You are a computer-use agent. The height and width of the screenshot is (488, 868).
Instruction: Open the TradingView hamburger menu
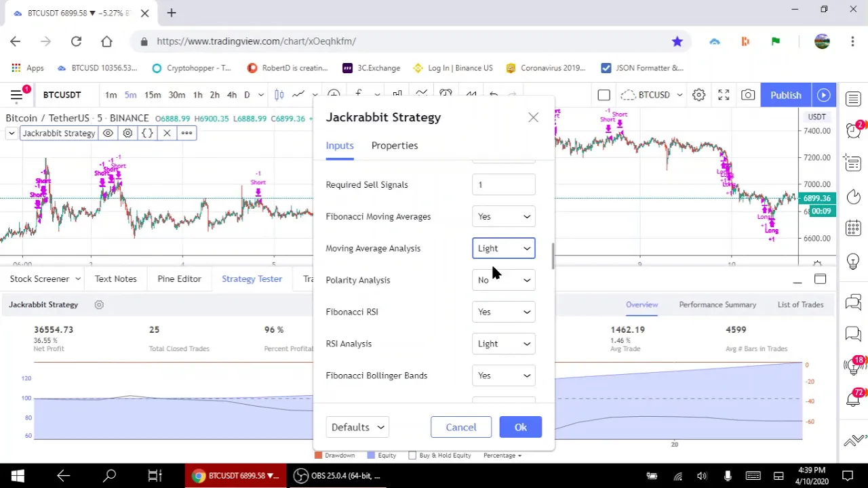16,95
